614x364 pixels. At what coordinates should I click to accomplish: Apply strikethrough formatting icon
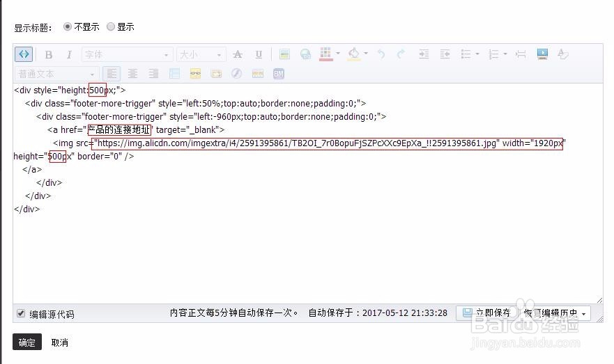point(237,54)
